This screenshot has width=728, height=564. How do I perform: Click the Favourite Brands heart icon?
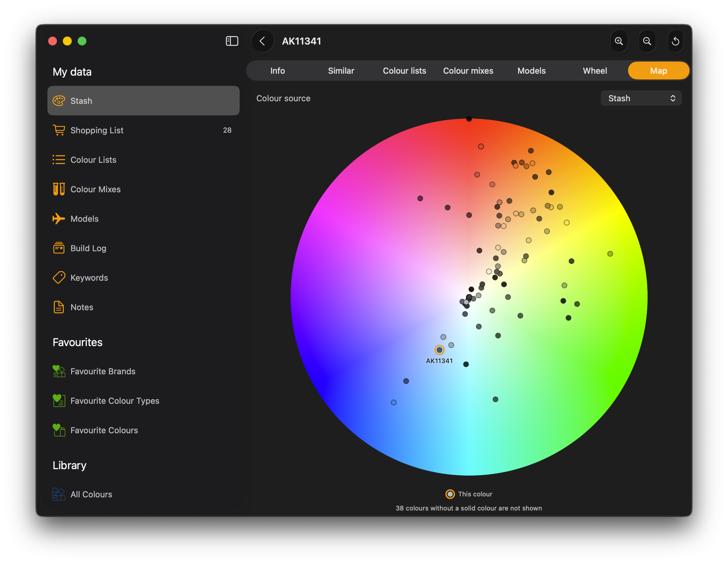point(59,371)
